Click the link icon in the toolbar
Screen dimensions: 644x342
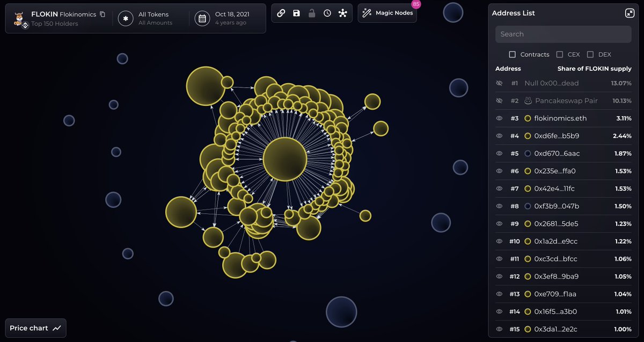(281, 13)
